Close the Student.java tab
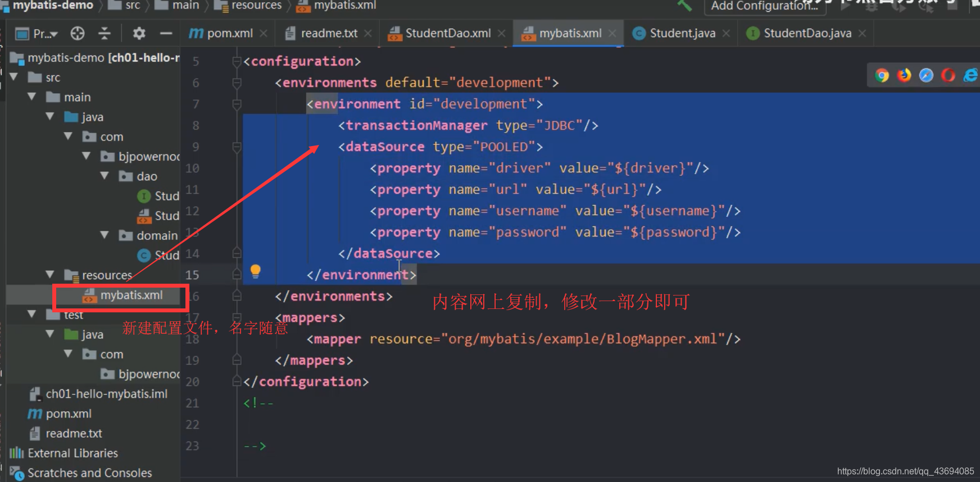 coord(726,34)
